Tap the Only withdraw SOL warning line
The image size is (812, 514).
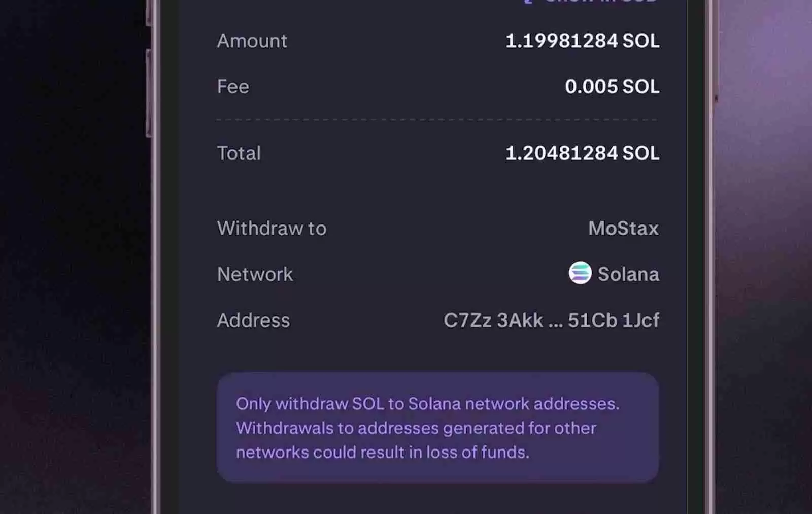pyautogui.click(x=427, y=404)
